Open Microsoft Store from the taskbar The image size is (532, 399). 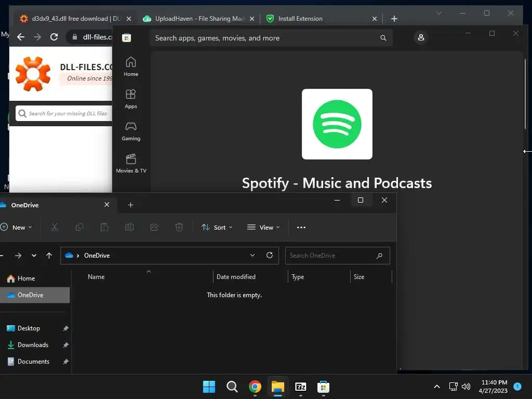pyautogui.click(x=323, y=387)
